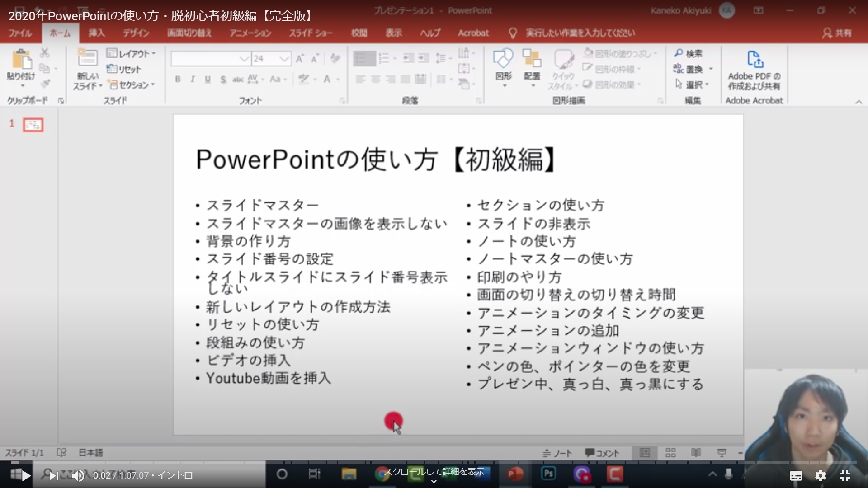868x488 pixels.
Task: Open the Shapes (図形) gallery
Action: pyautogui.click(x=503, y=67)
